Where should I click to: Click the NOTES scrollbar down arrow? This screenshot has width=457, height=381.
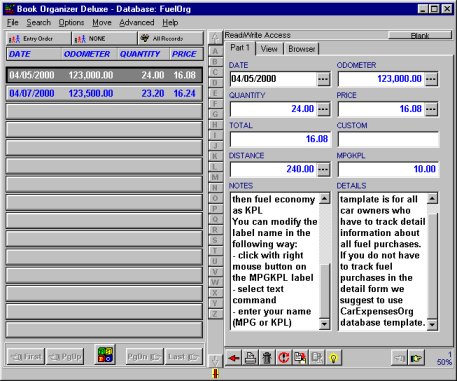coord(324,324)
